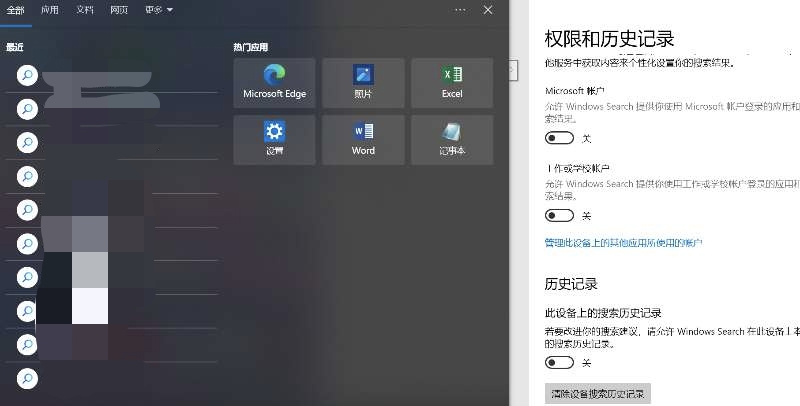Select the 全部 tab
The height and width of the screenshot is (406, 800).
[15, 10]
